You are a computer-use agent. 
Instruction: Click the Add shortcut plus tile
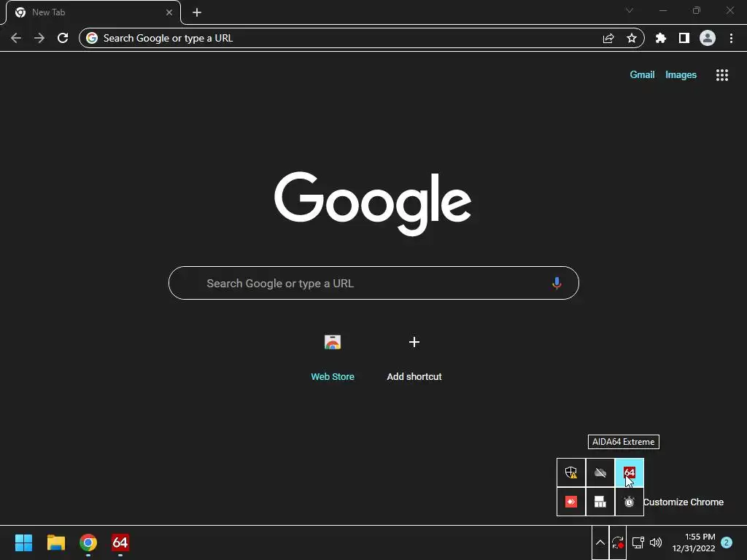(x=414, y=342)
